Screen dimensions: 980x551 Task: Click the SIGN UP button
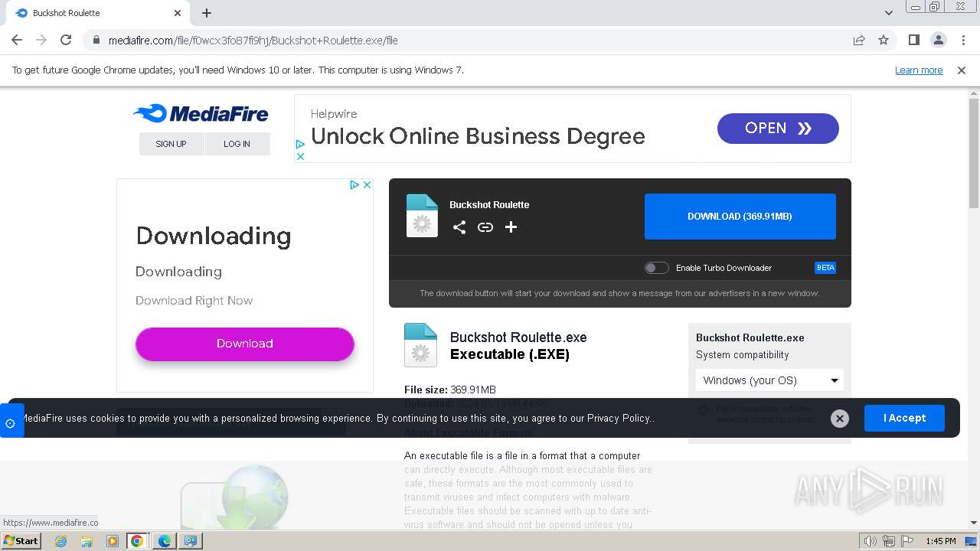[x=171, y=144]
